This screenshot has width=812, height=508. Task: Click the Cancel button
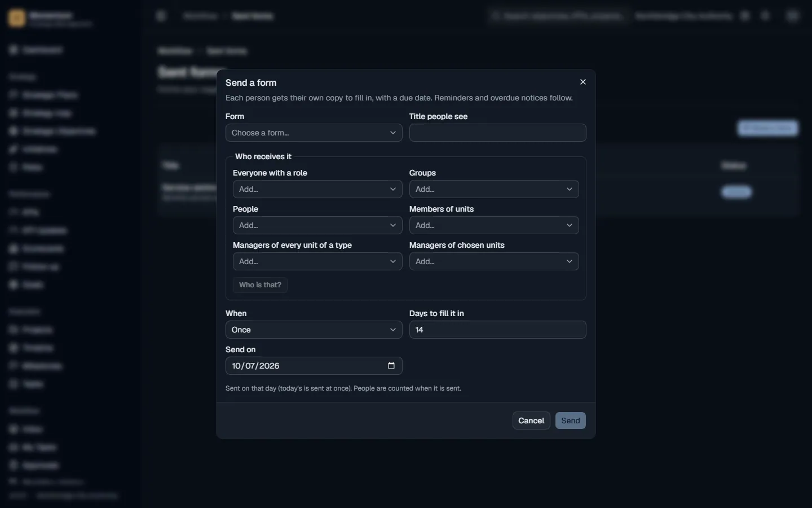531,421
